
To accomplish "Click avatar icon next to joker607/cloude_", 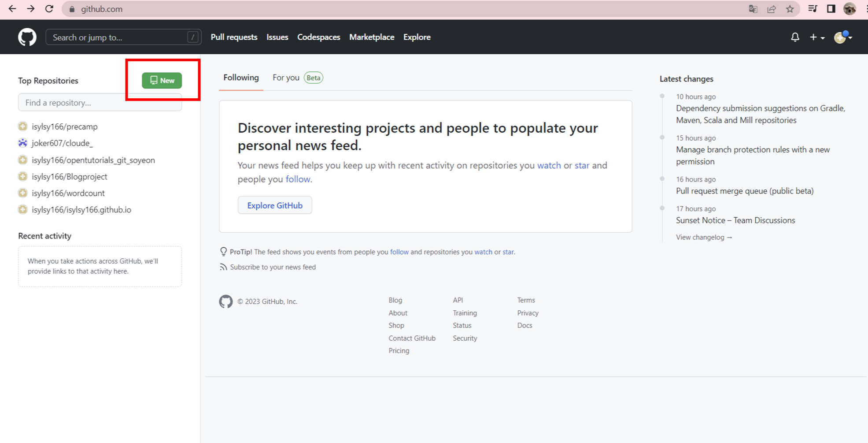I will [x=23, y=143].
